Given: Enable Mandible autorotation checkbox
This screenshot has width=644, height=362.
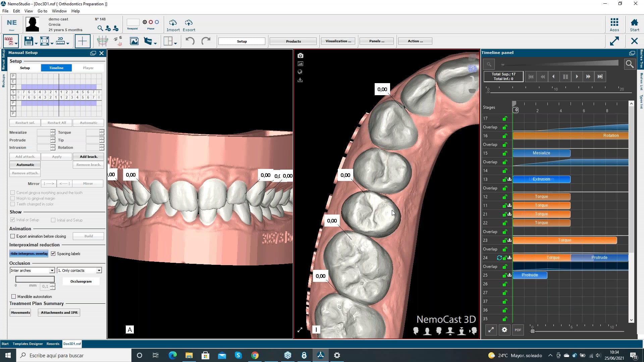Looking at the screenshot, I should click(14, 296).
